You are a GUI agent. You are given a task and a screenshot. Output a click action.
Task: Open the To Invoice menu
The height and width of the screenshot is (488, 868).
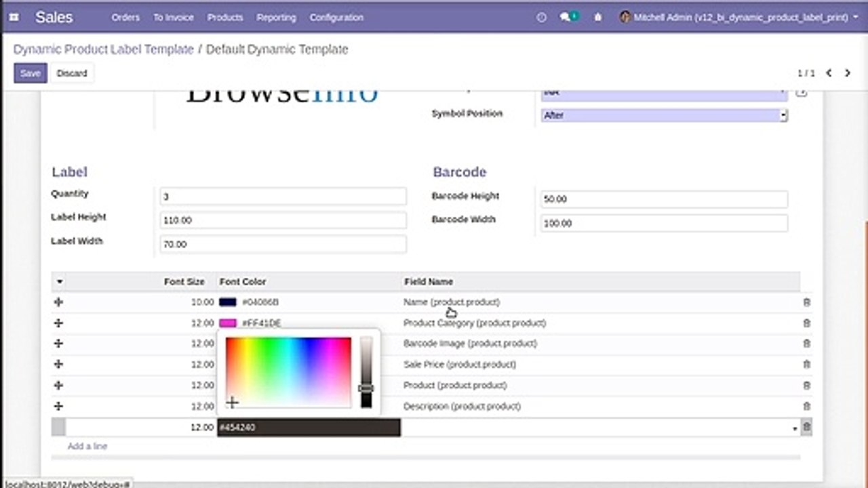pyautogui.click(x=173, y=18)
